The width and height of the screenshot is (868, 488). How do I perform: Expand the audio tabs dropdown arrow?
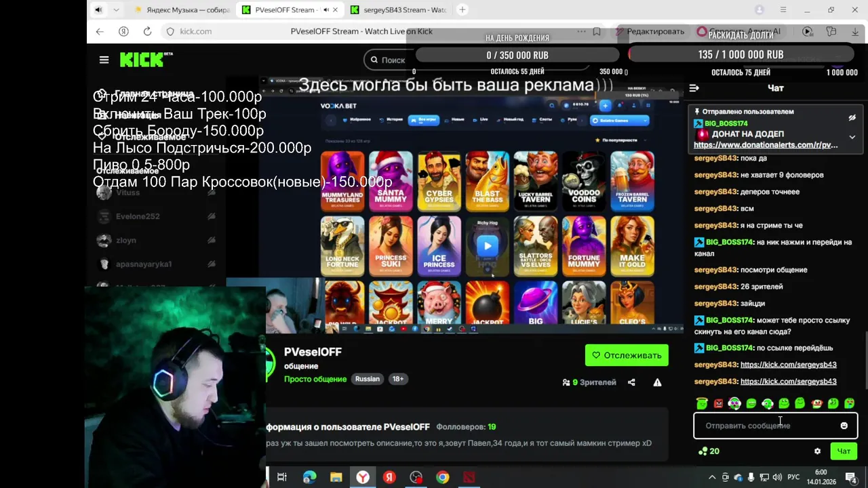click(x=116, y=9)
